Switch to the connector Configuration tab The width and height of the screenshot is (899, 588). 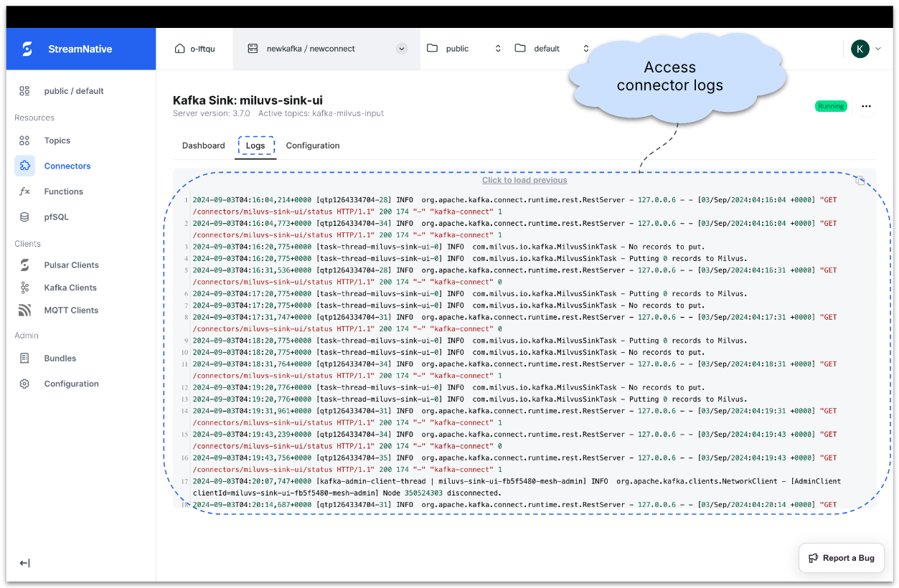click(313, 146)
